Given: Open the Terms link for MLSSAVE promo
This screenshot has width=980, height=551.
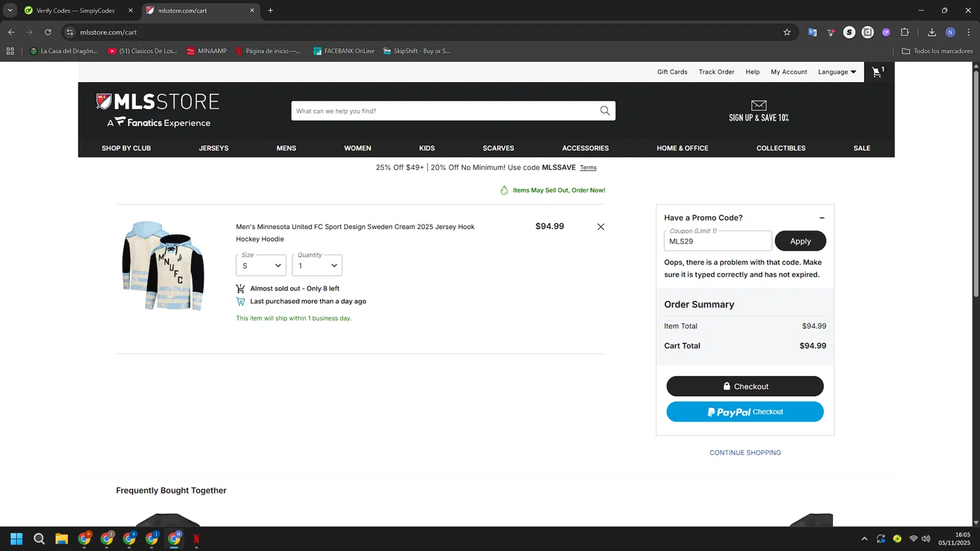Looking at the screenshot, I should (588, 168).
